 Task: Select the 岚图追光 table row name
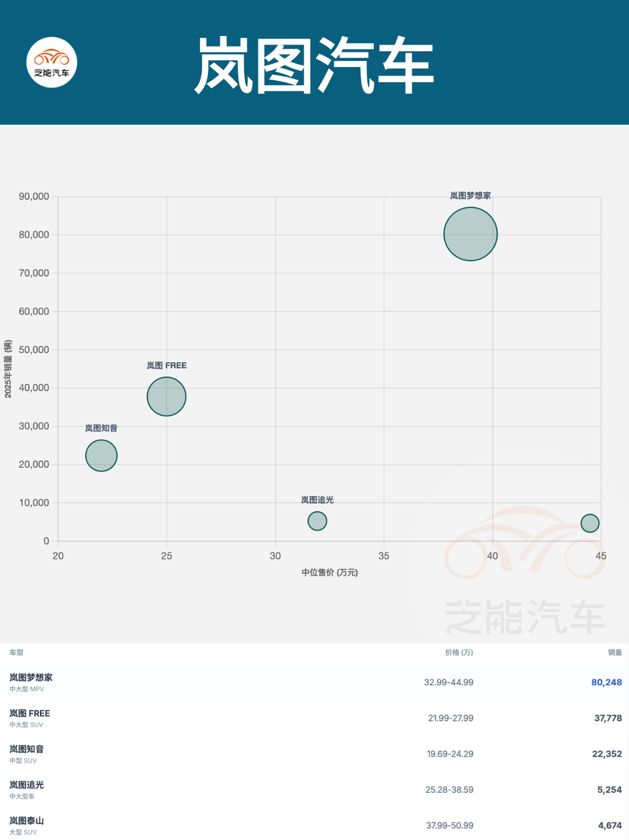27,785
